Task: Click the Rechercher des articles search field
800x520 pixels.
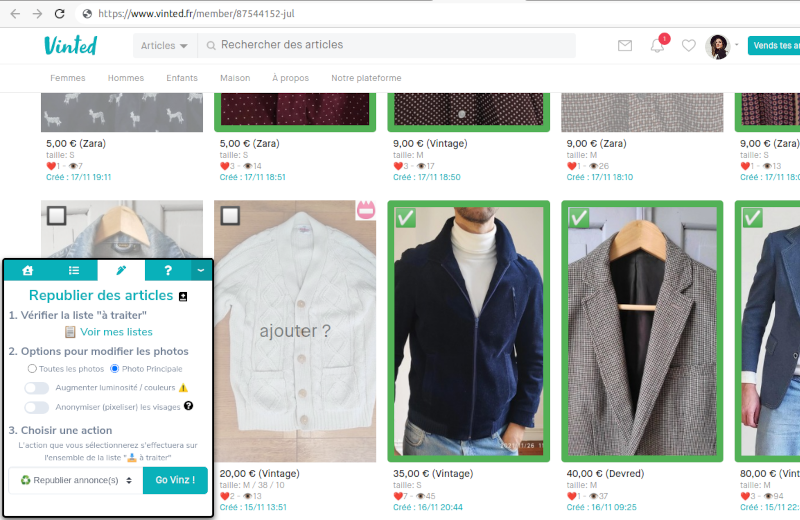Action: pyautogui.click(x=390, y=45)
